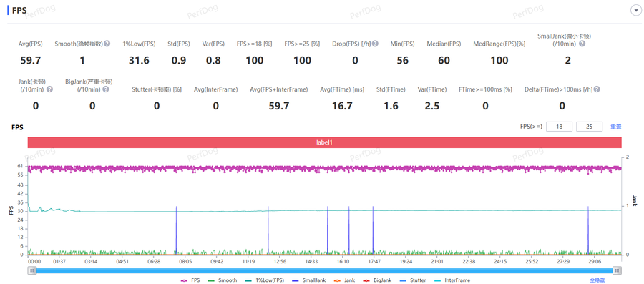The width and height of the screenshot is (644, 284).
Task: Show SmallJank help tooltip icon
Action: point(582,44)
